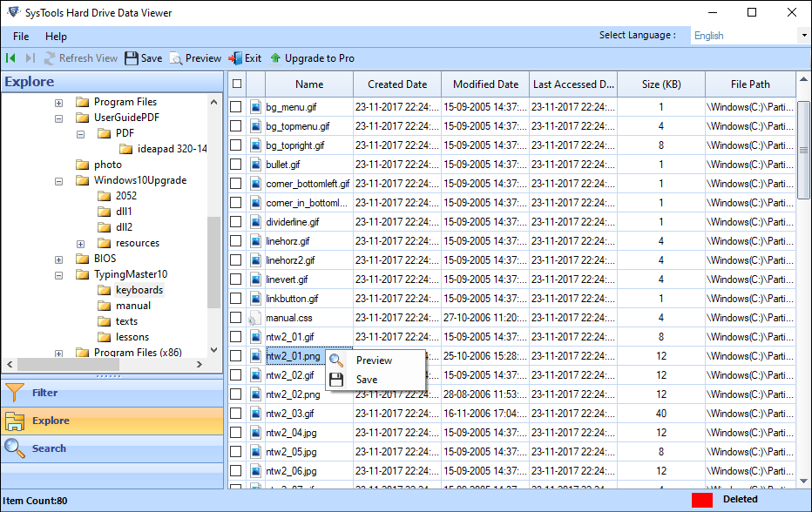Collapse the UserGuidePDF tree node
812x512 pixels.
pos(59,118)
